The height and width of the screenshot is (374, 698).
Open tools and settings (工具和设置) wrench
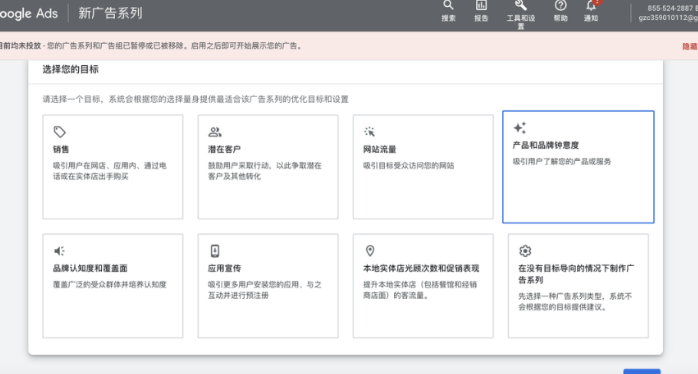pyautogui.click(x=521, y=13)
